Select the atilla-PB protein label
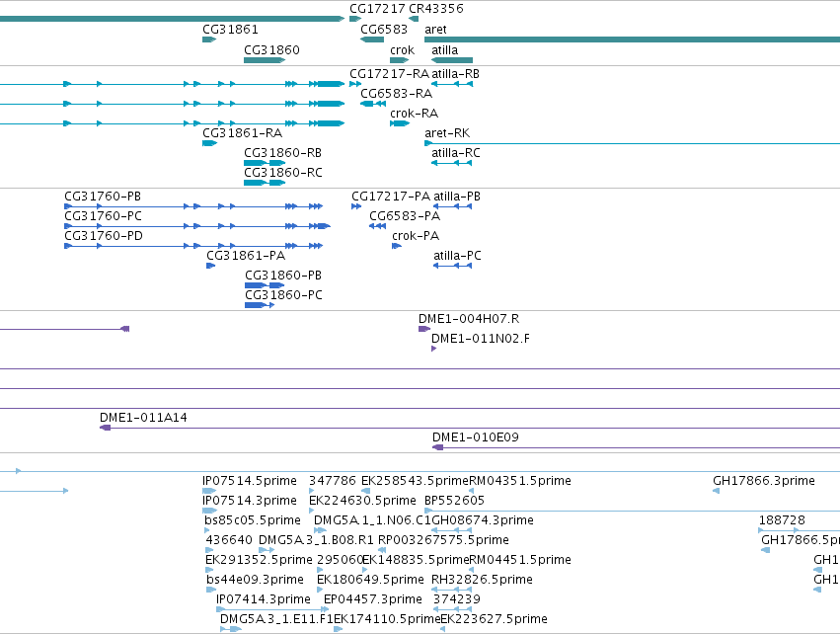Viewport: 840px width, 634px height. 457,197
